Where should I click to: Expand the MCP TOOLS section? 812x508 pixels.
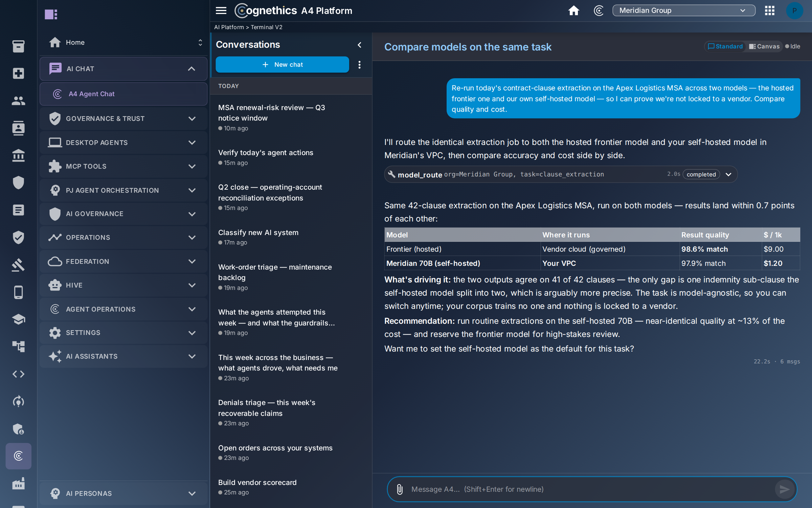(x=123, y=166)
